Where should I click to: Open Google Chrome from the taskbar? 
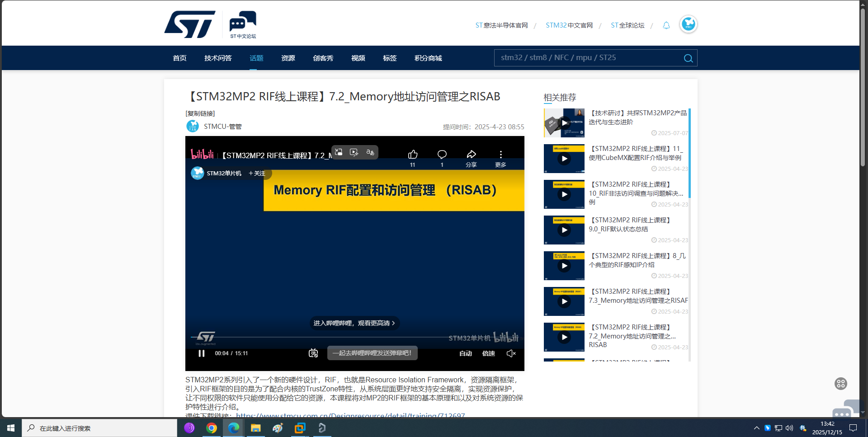[212, 428]
